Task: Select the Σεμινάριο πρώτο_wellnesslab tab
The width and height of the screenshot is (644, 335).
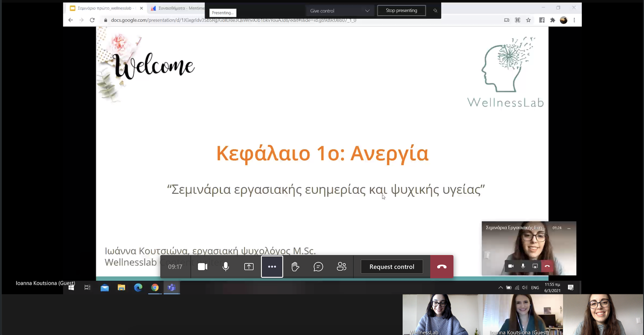Action: (106, 8)
